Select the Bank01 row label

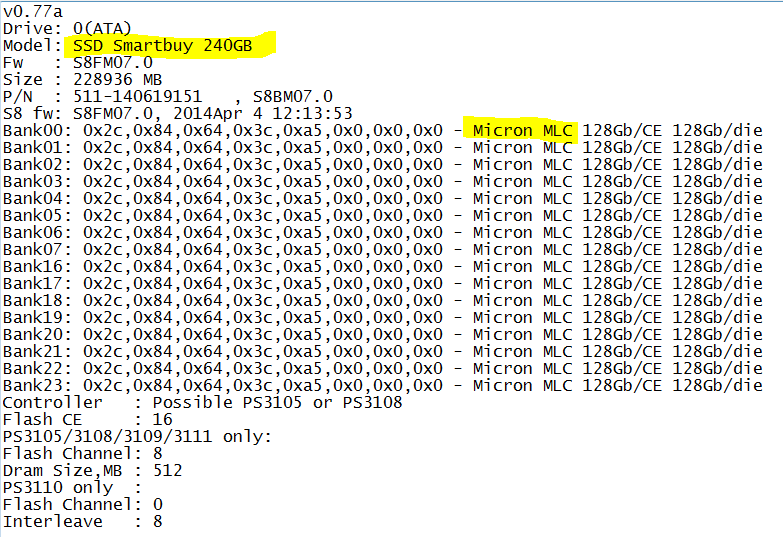tap(37, 147)
